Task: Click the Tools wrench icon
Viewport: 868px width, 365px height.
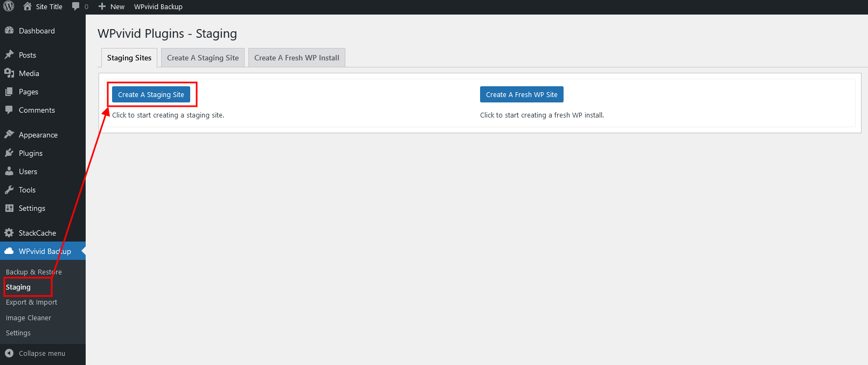Action: 9,190
